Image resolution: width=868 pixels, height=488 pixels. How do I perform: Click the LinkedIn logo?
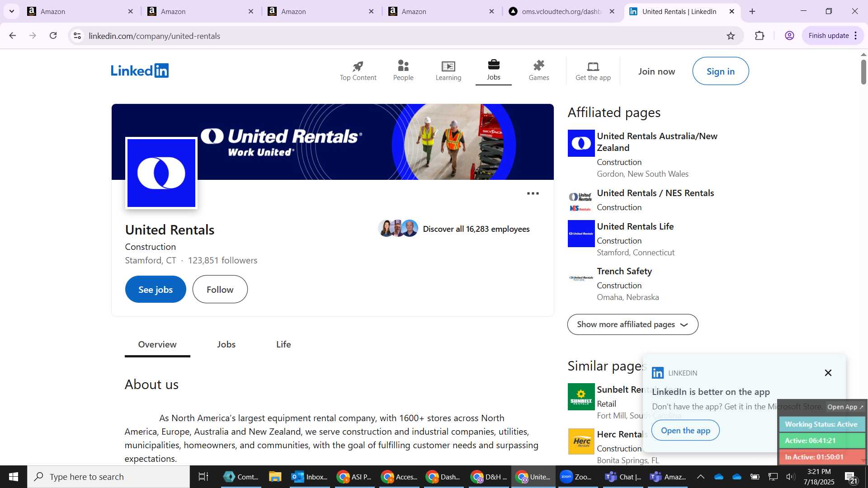pos(140,70)
